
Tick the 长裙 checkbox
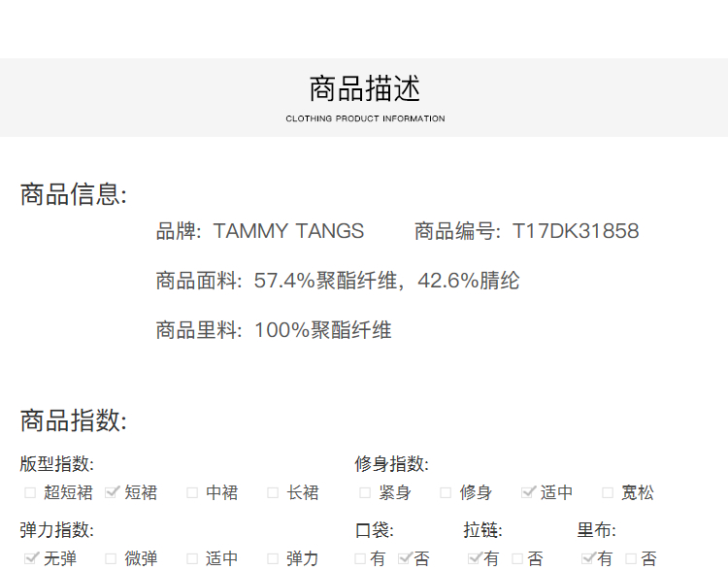tap(274, 492)
